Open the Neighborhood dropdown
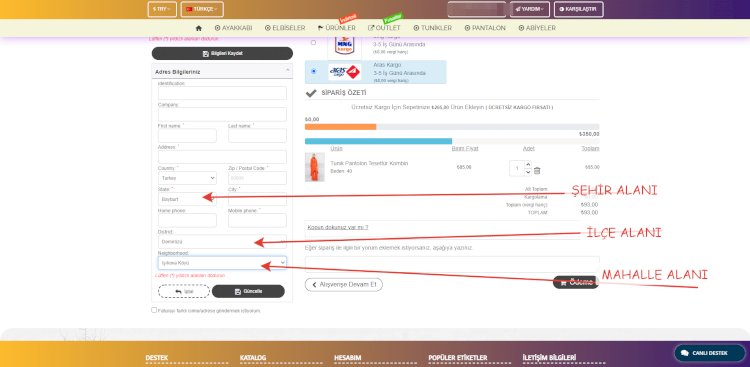 pos(222,263)
